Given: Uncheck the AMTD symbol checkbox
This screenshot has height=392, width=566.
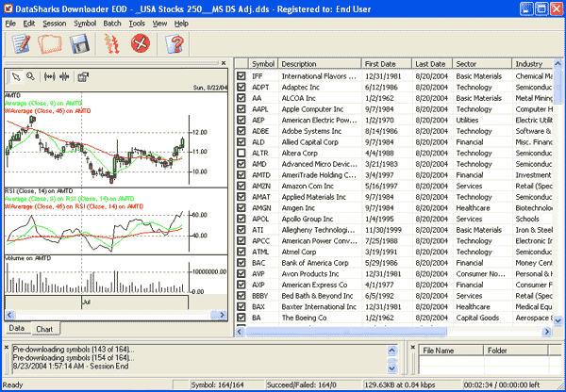Looking at the screenshot, I should pos(241,175).
